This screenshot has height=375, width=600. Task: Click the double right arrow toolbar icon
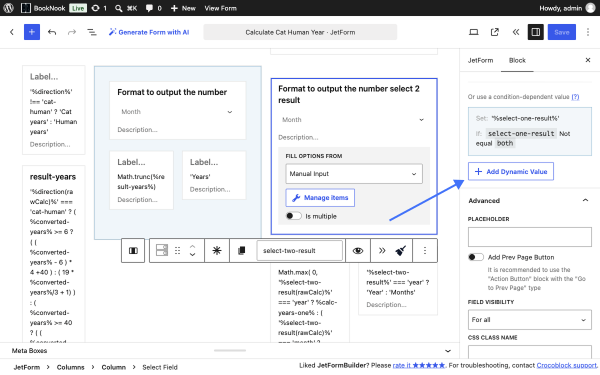click(382, 251)
